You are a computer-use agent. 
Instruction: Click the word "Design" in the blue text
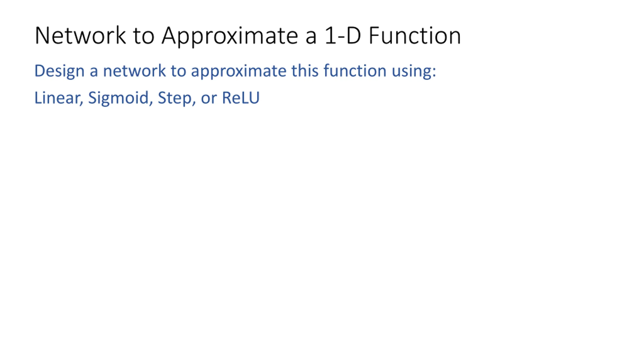coord(59,71)
